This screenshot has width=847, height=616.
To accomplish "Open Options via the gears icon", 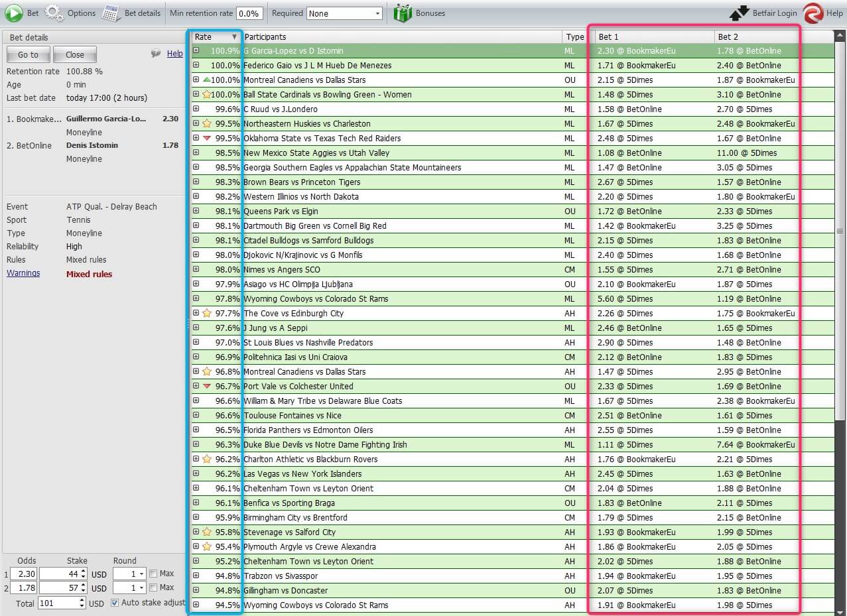I will [54, 13].
